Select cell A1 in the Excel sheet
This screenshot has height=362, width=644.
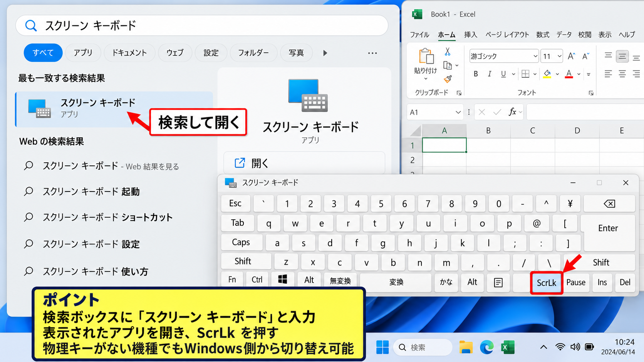pyautogui.click(x=444, y=145)
